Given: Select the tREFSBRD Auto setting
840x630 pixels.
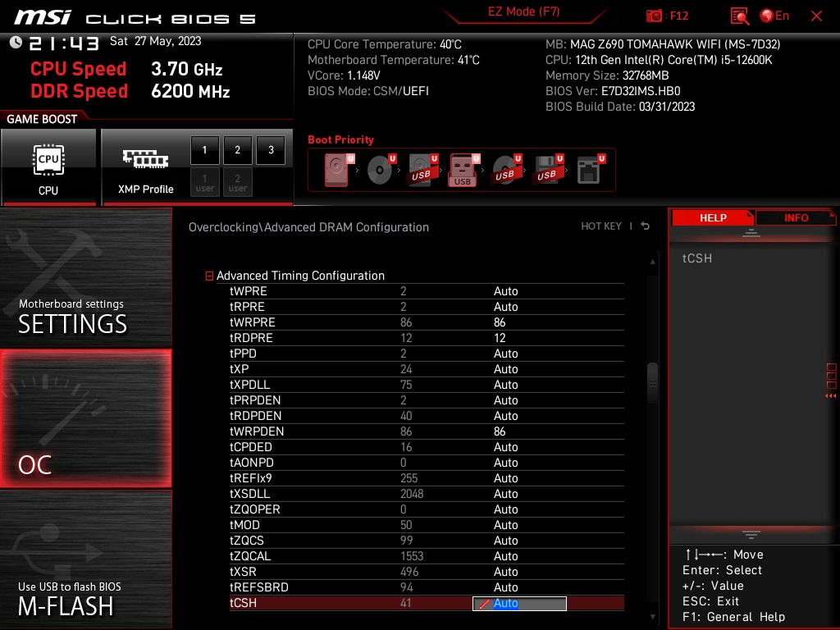Looking at the screenshot, I should (x=505, y=587).
